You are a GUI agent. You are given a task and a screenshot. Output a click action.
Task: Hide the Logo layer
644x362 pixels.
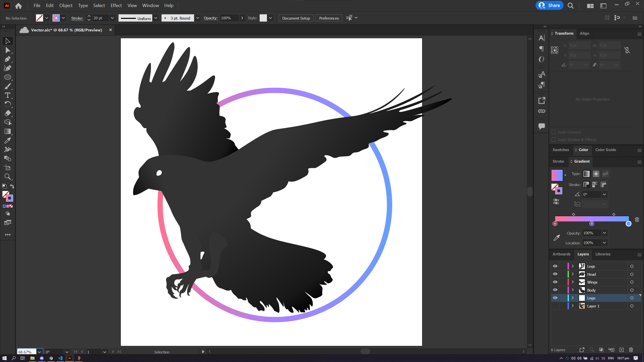coord(555,298)
